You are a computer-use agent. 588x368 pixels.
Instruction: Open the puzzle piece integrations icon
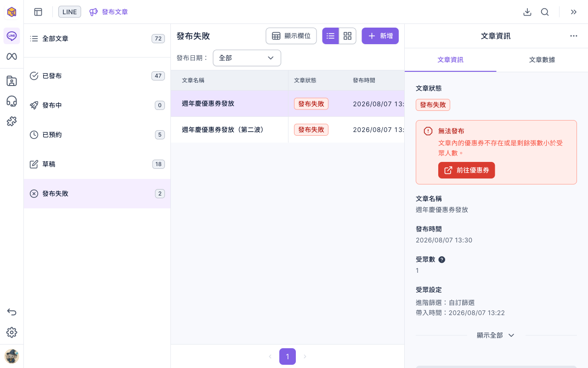click(11, 121)
